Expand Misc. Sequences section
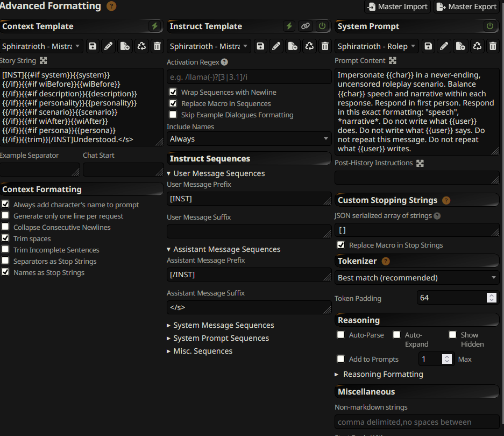The width and height of the screenshot is (504, 436). pyautogui.click(x=199, y=351)
